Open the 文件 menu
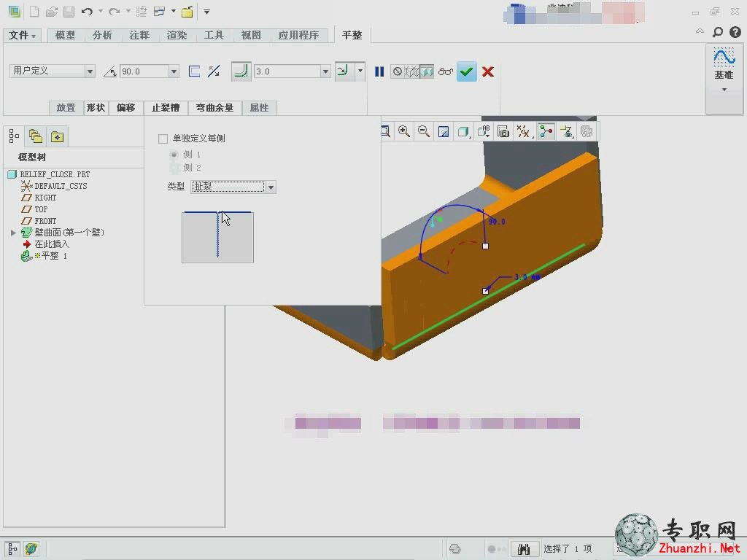Image resolution: width=747 pixels, height=560 pixels. coord(22,35)
